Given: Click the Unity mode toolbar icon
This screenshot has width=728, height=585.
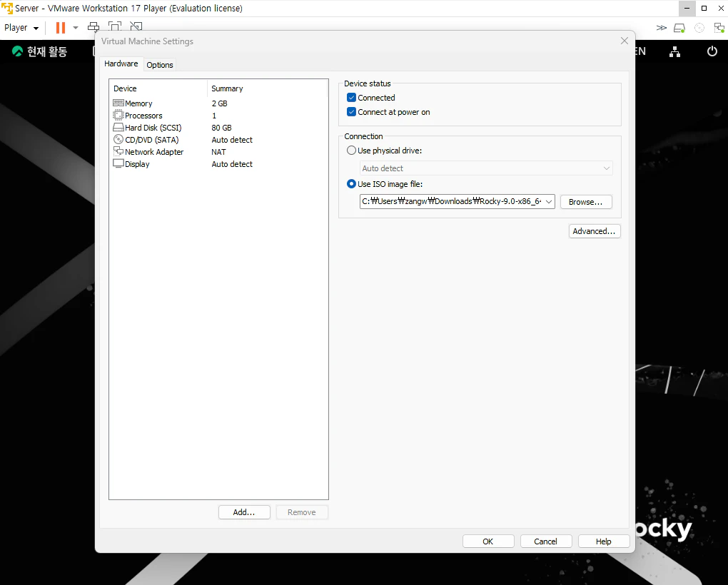Looking at the screenshot, I should 136,27.
